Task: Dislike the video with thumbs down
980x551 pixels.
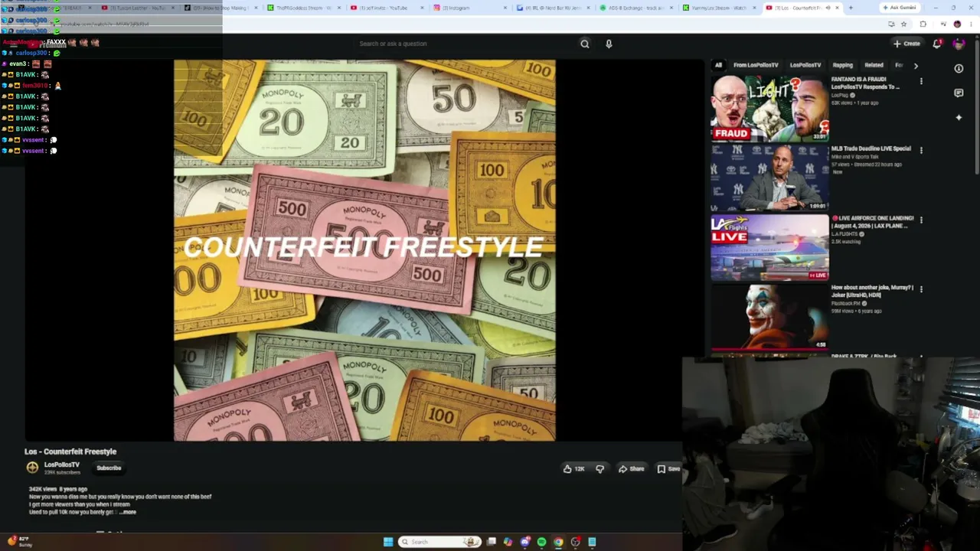Action: coord(599,468)
